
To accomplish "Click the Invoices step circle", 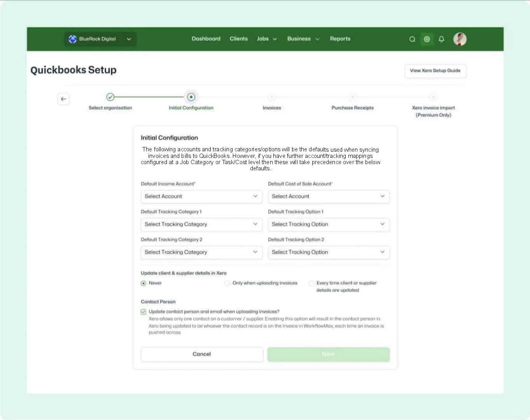I will pyautogui.click(x=272, y=96).
